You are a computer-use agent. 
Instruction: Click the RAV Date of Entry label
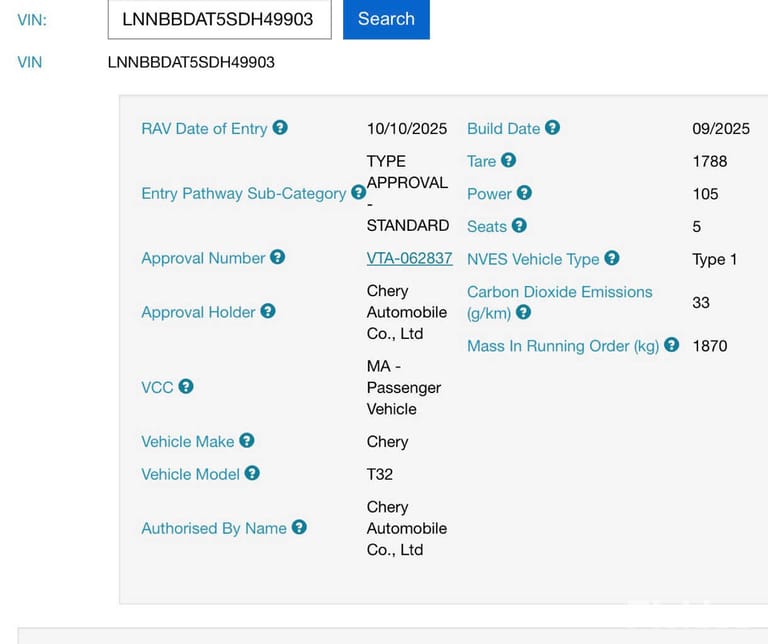coord(204,128)
